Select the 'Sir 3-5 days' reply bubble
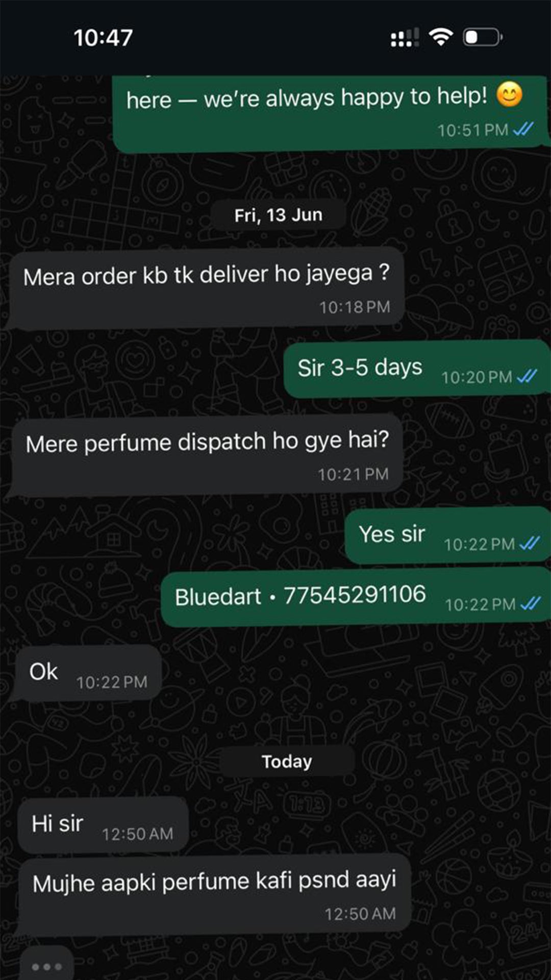The image size is (551, 980). tap(417, 369)
